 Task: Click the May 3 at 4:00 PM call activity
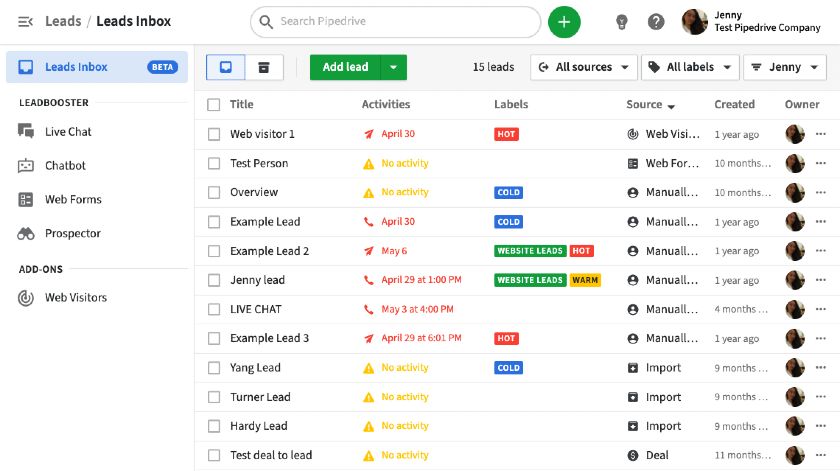409,309
